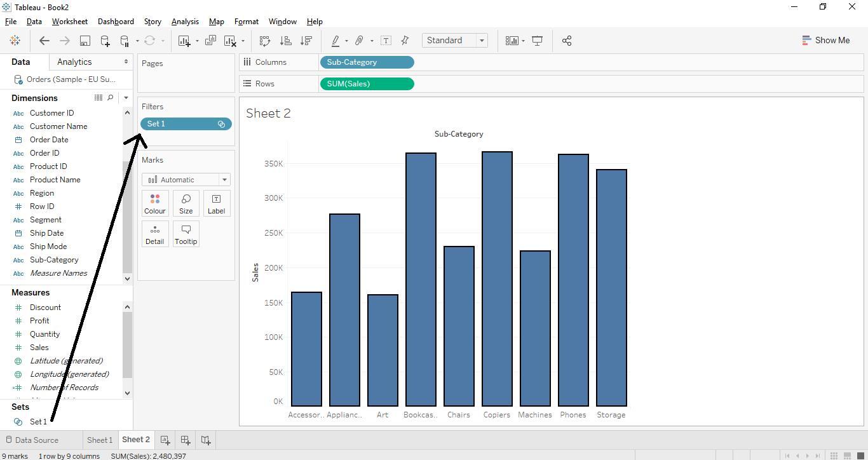868x460 pixels.
Task: Open the Analysis menu
Action: pyautogui.click(x=185, y=21)
